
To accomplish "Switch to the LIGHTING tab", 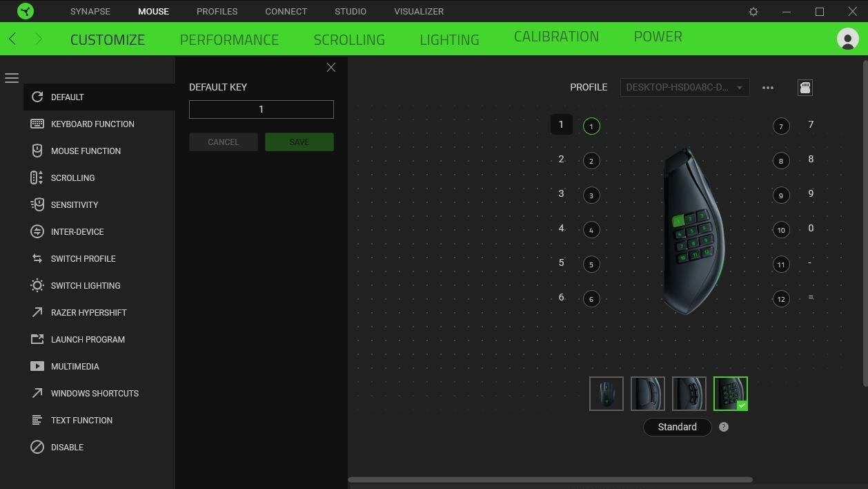I will pos(449,39).
